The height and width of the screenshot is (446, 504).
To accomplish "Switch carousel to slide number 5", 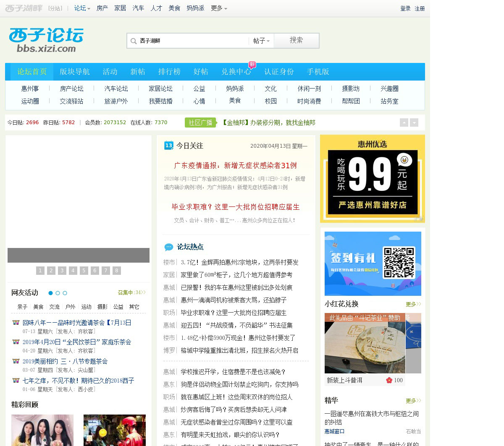I will [x=84, y=271].
